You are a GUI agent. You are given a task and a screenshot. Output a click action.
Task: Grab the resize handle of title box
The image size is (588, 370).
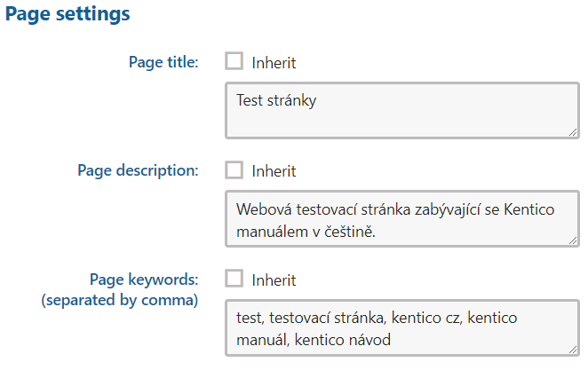(x=571, y=131)
